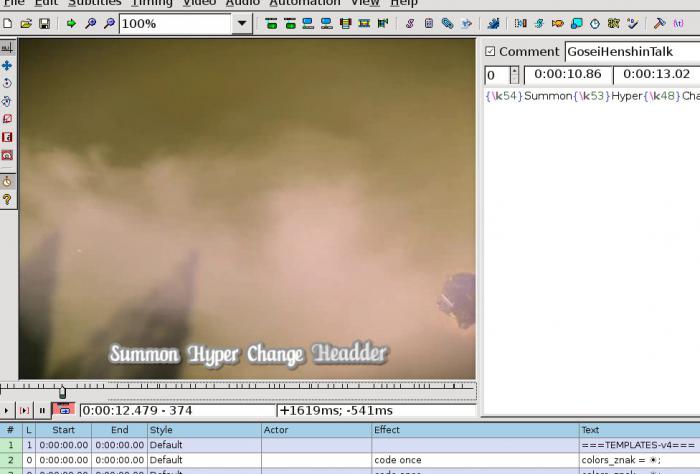Zoom video in with first magnifier
Screen dimensions: 700x474
(90, 23)
